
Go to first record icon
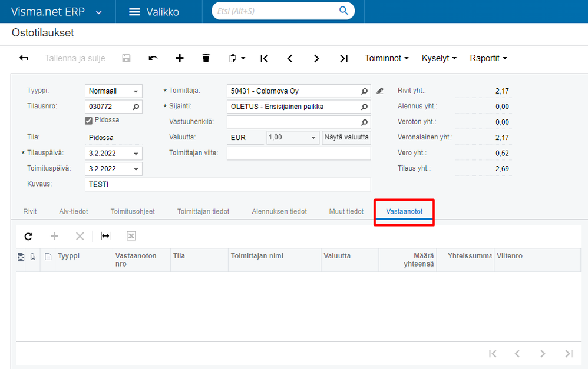(x=265, y=58)
